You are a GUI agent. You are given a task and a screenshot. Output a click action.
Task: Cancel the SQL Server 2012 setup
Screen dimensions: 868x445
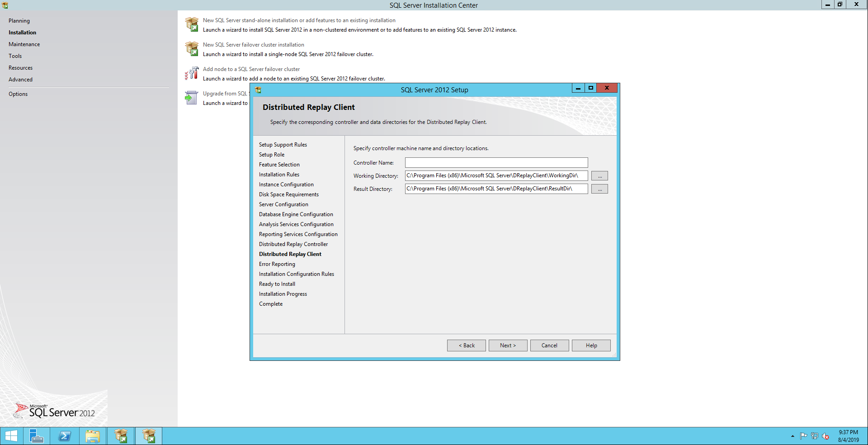[549, 346]
